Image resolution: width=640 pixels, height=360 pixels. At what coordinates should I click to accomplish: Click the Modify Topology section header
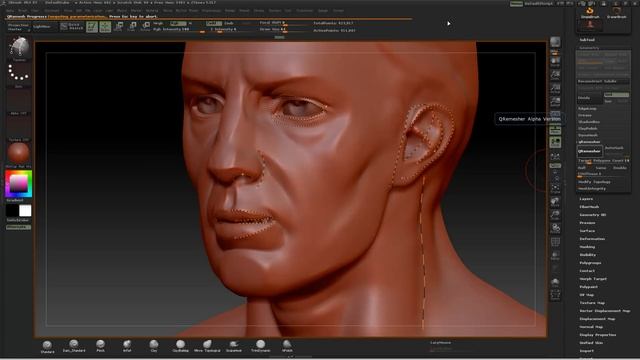point(594,182)
